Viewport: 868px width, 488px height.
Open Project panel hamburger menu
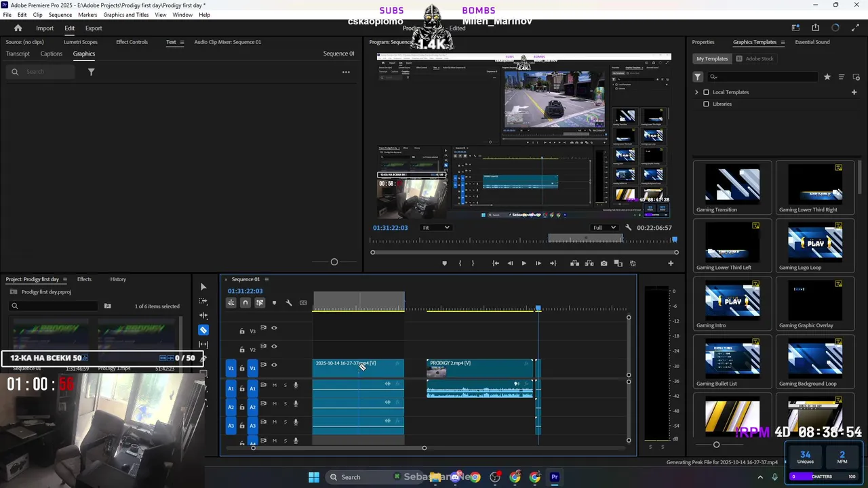(x=64, y=279)
